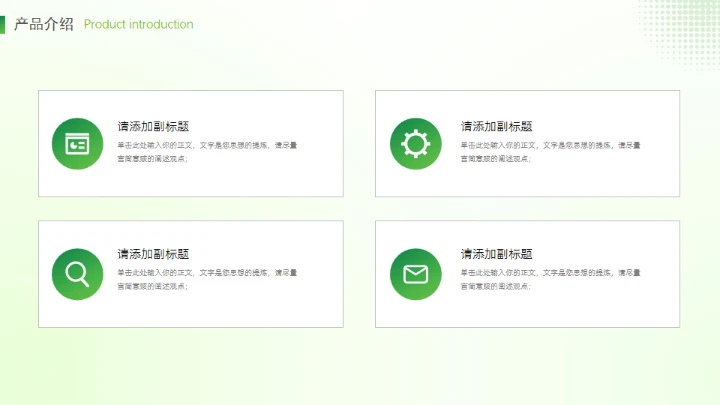Select the 请添加副标题 heading beside mail icon
This screenshot has height=405, width=720.
click(x=496, y=254)
